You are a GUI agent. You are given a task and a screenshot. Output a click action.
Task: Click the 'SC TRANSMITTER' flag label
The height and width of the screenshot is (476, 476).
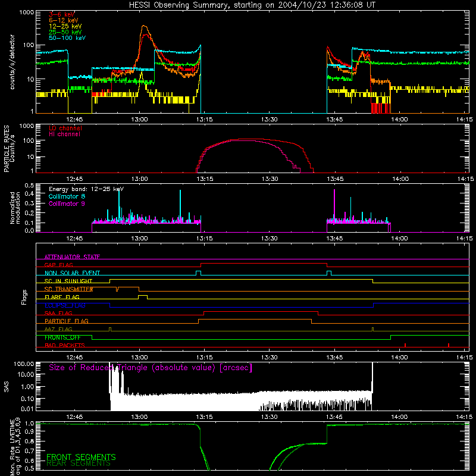68,289
